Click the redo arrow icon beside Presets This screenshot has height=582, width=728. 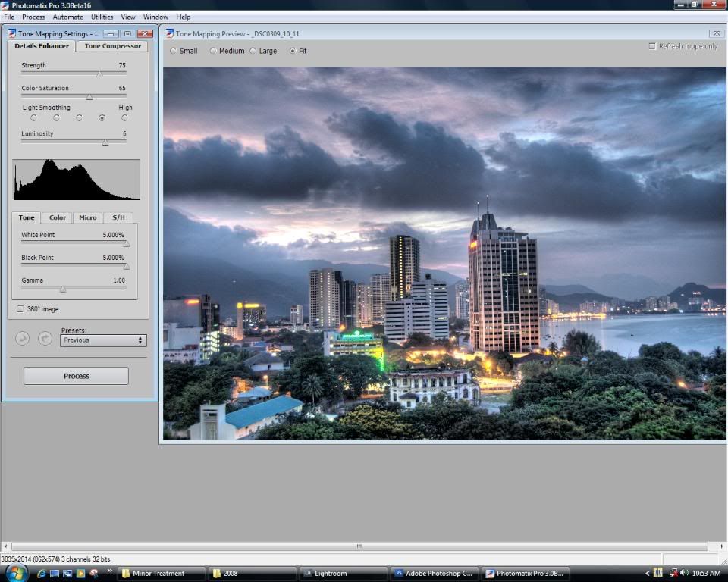pos(45,339)
